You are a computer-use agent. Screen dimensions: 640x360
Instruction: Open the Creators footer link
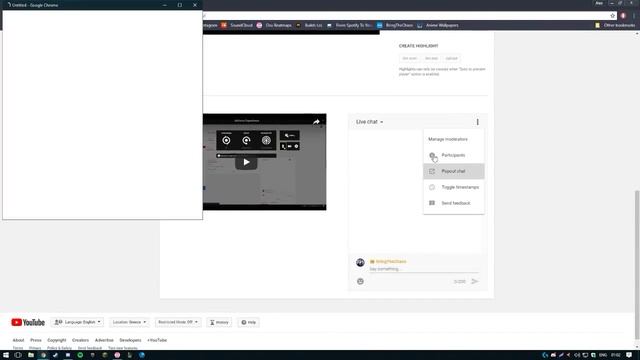[80, 340]
